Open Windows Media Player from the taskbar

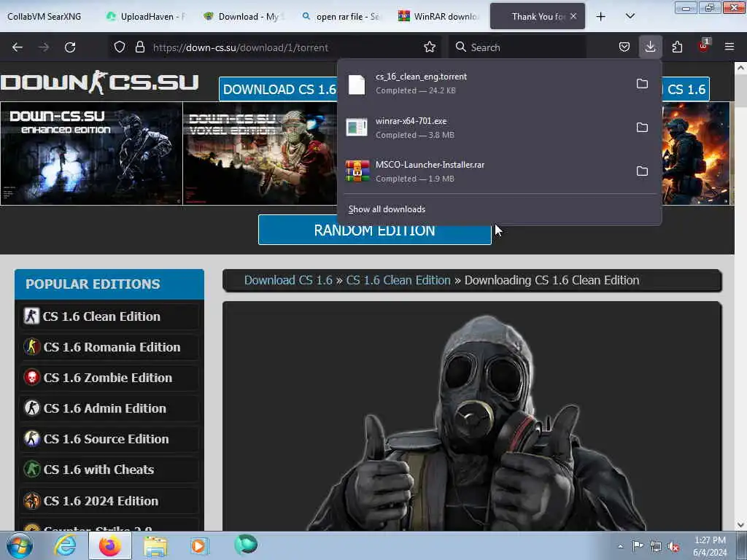point(199,545)
